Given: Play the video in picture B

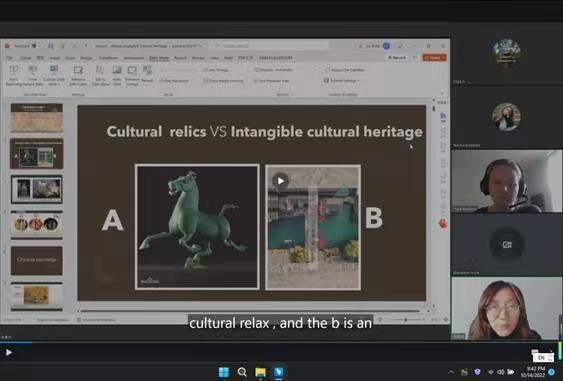Looking at the screenshot, I should coord(280,181).
